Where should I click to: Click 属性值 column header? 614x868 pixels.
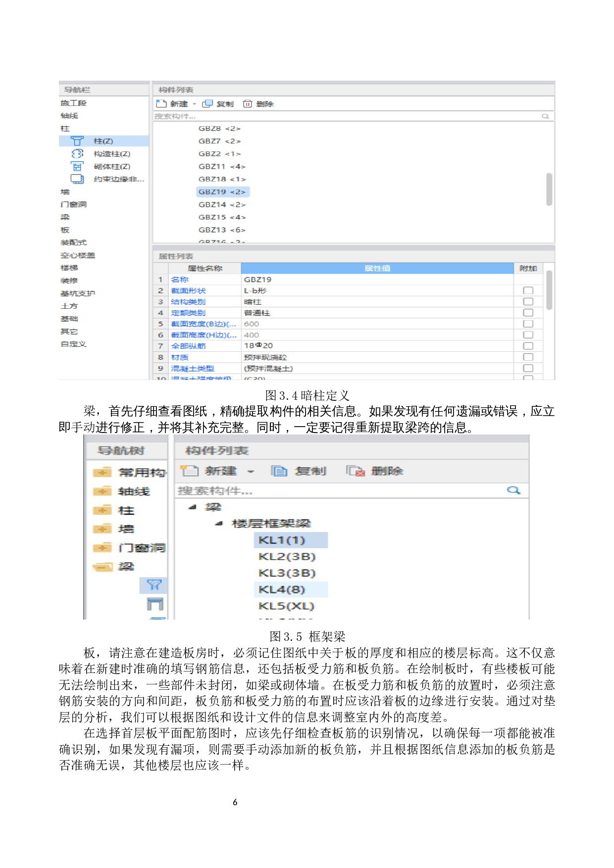pos(377,268)
